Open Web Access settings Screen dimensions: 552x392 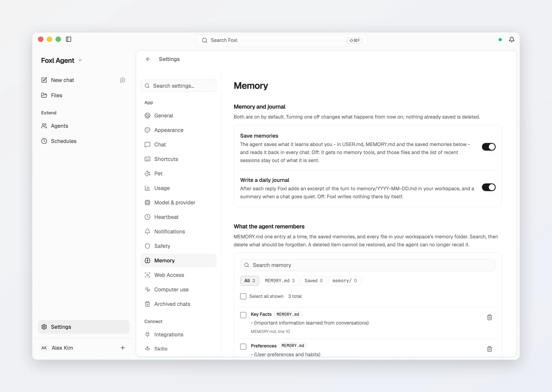178,275
